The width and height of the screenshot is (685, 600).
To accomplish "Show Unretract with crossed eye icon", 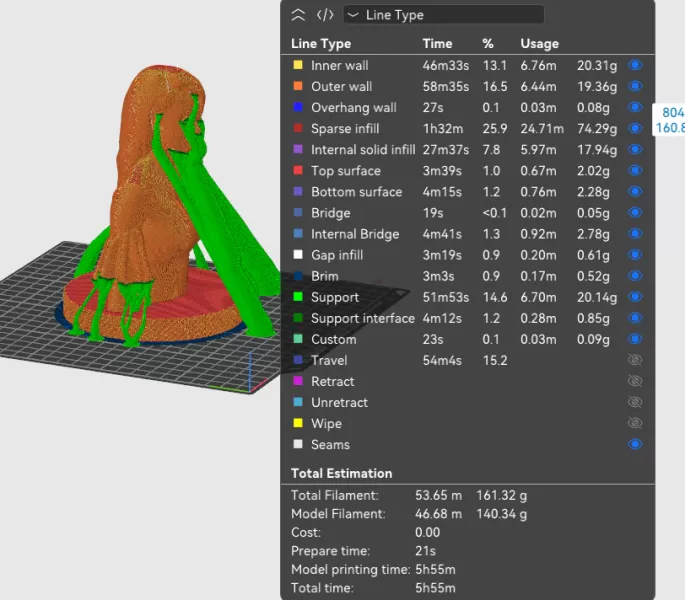I will (635, 402).
